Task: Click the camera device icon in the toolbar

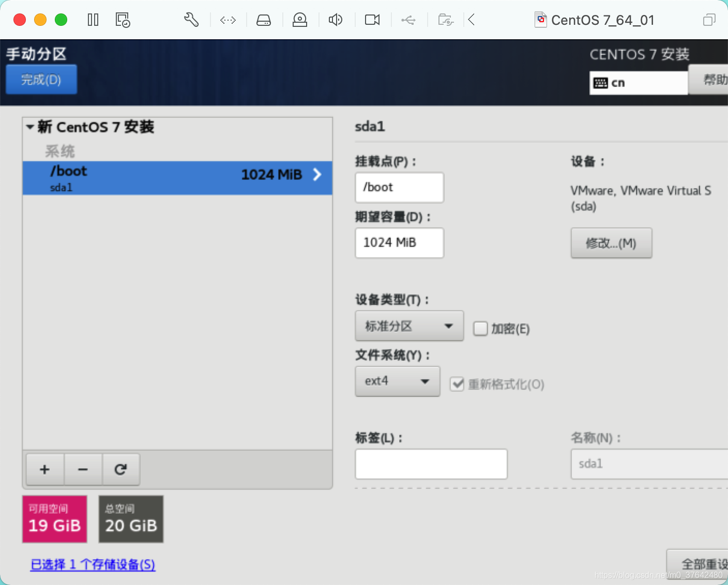Action: pos(372,20)
